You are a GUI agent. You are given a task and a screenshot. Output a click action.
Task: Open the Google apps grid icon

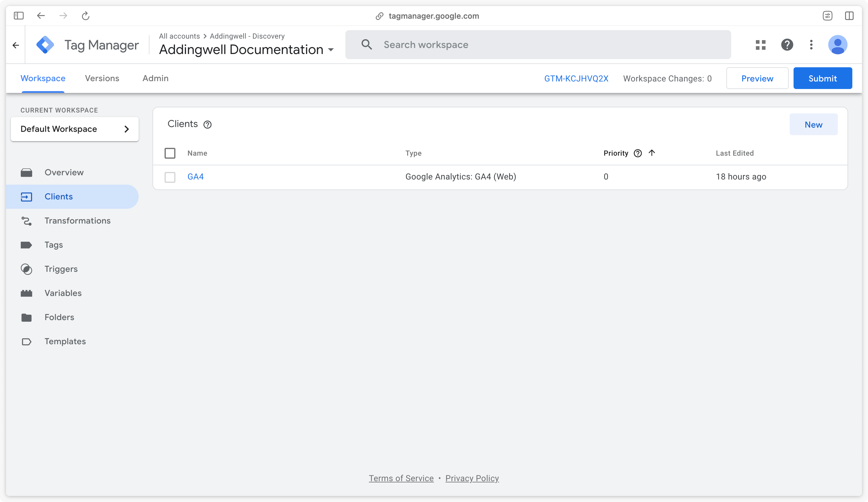click(760, 45)
